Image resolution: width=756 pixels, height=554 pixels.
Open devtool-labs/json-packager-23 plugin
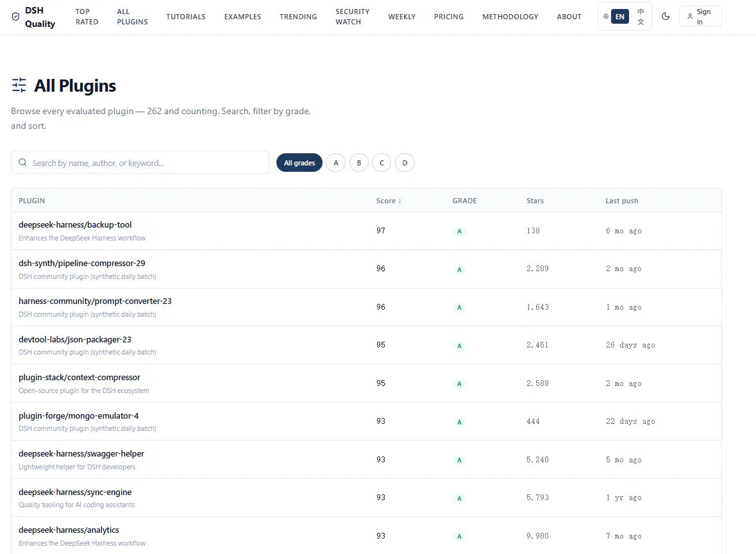coord(75,339)
